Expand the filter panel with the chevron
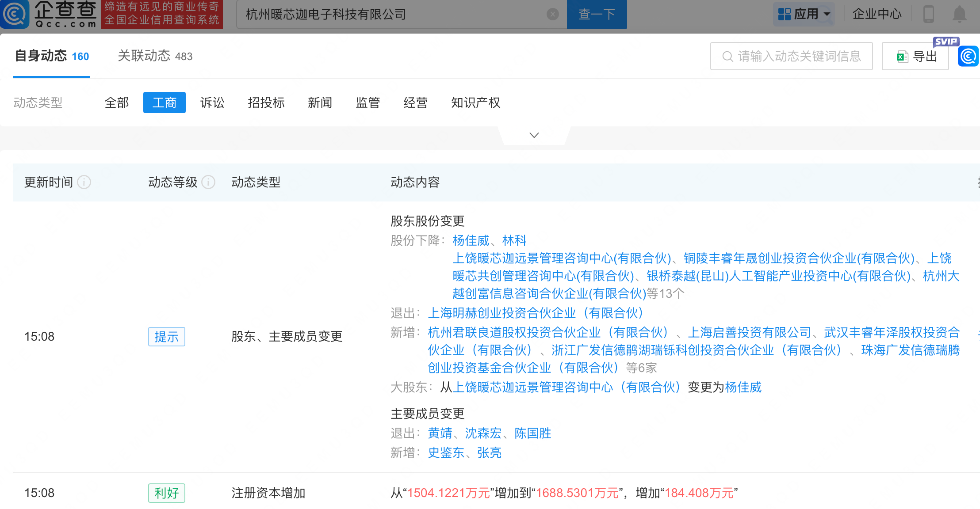Screen dimensions: 980x509 point(534,135)
